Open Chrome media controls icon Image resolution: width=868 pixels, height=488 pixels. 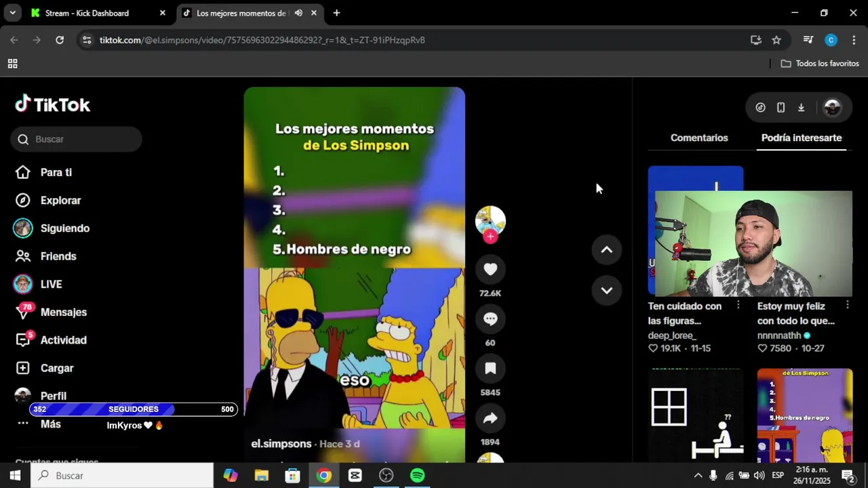(808, 40)
